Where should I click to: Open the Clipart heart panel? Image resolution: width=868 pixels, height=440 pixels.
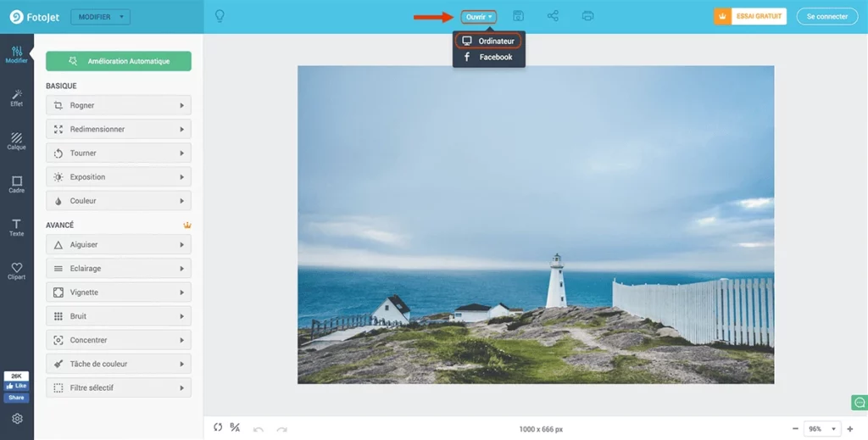16,270
